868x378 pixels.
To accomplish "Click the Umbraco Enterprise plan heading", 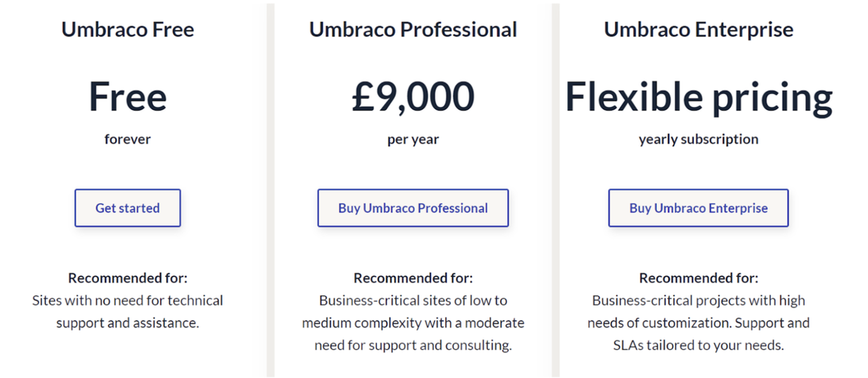I will click(x=698, y=30).
